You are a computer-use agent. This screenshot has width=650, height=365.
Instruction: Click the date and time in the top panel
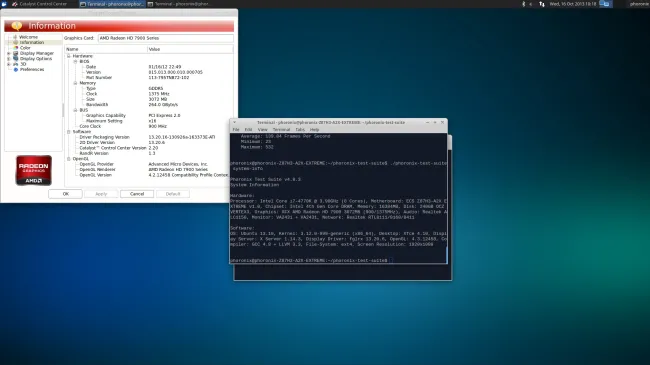(x=573, y=4)
